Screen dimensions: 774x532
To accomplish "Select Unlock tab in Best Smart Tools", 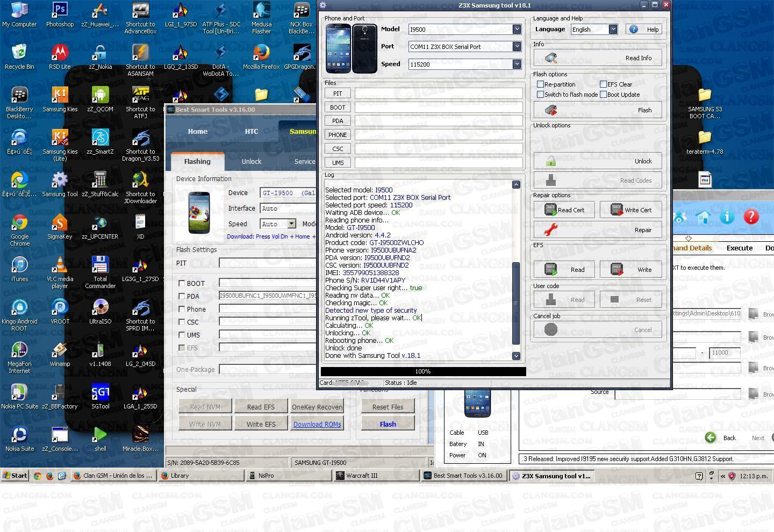I will point(252,161).
